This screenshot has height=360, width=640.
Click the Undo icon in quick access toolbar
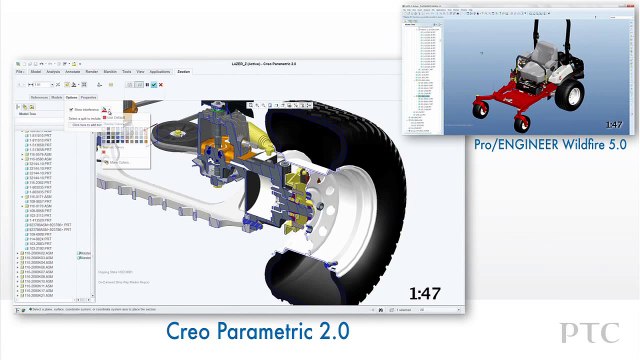click(42, 64)
